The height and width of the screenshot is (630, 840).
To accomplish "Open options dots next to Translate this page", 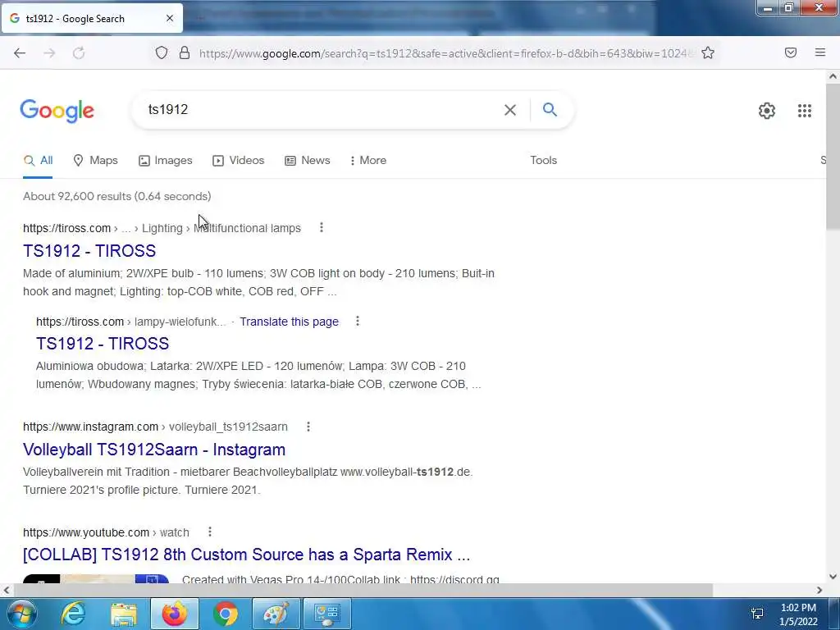I will (x=358, y=322).
